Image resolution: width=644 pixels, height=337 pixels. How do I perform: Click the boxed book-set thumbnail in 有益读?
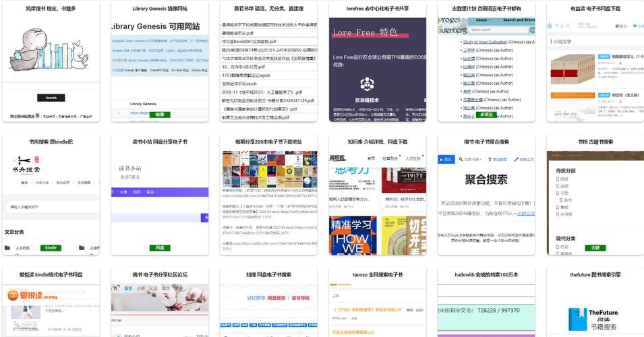click(572, 69)
